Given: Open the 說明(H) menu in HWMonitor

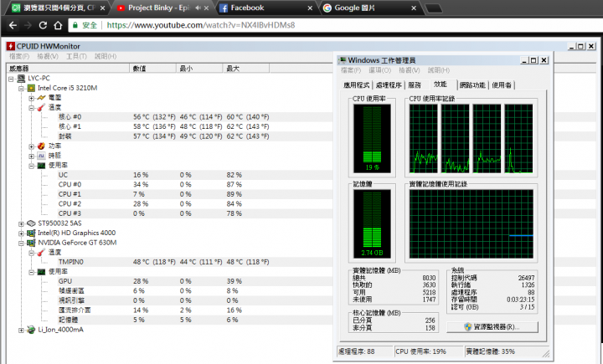Looking at the screenshot, I should 106,57.
